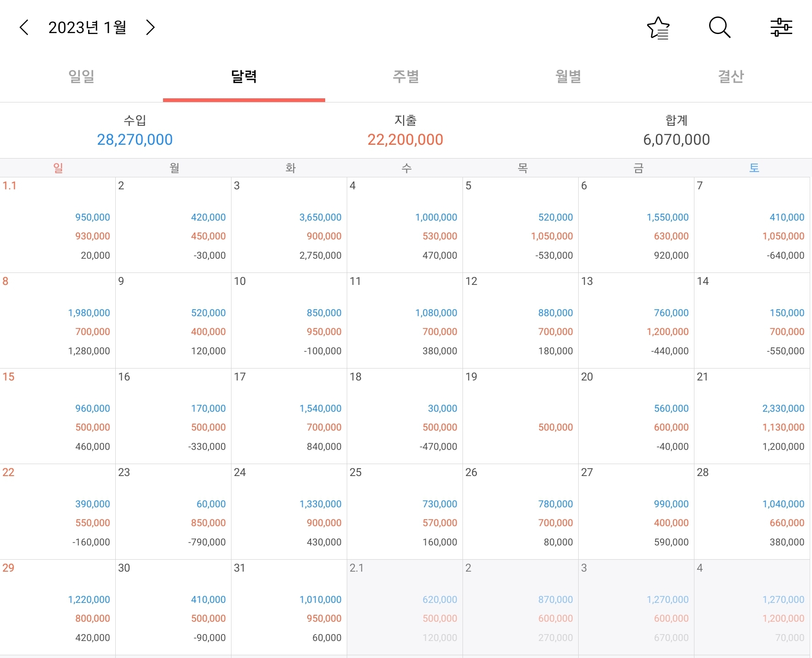Open January 4 with income 1,000,000

[x=405, y=225]
